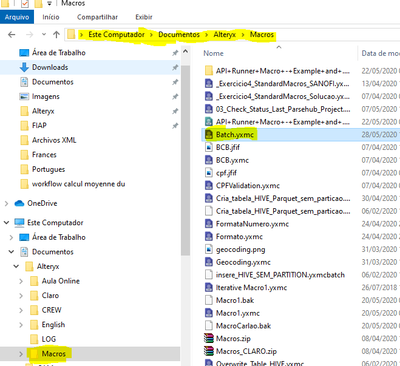
Task: Select the Formato.yxmc file
Action: coord(239,237)
